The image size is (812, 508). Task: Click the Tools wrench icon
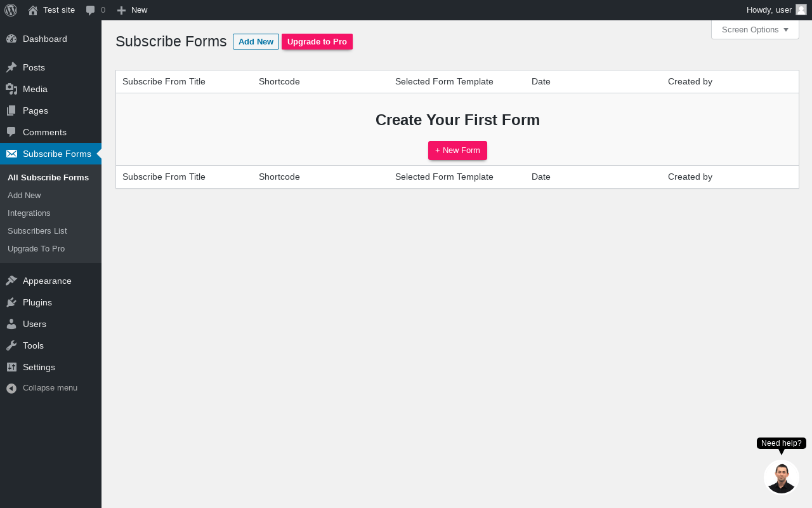tap(11, 345)
